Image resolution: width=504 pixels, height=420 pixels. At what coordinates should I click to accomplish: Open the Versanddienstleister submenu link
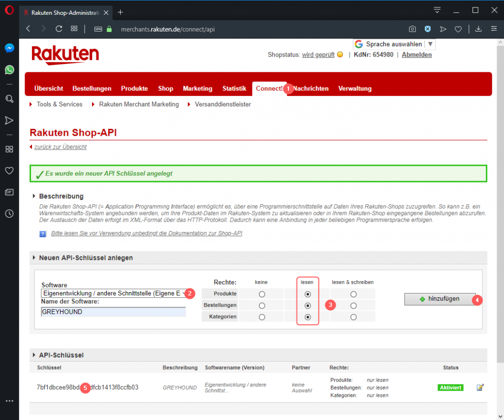[223, 104]
